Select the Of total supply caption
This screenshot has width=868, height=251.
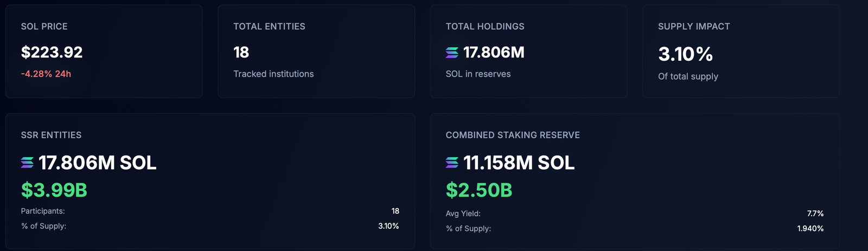point(688,76)
